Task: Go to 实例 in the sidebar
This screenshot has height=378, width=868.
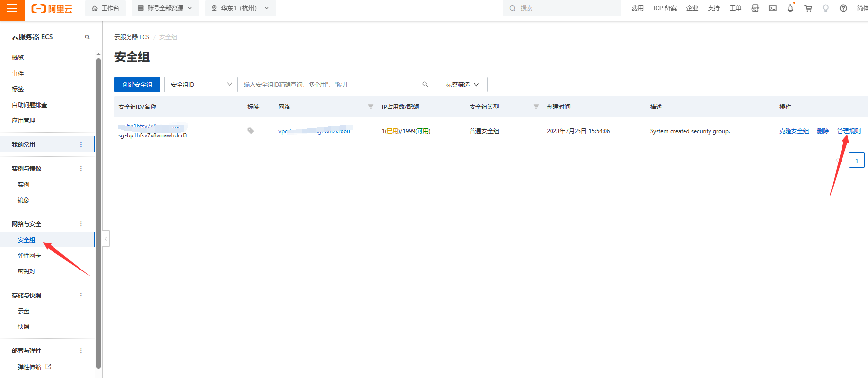Action: tap(24, 185)
